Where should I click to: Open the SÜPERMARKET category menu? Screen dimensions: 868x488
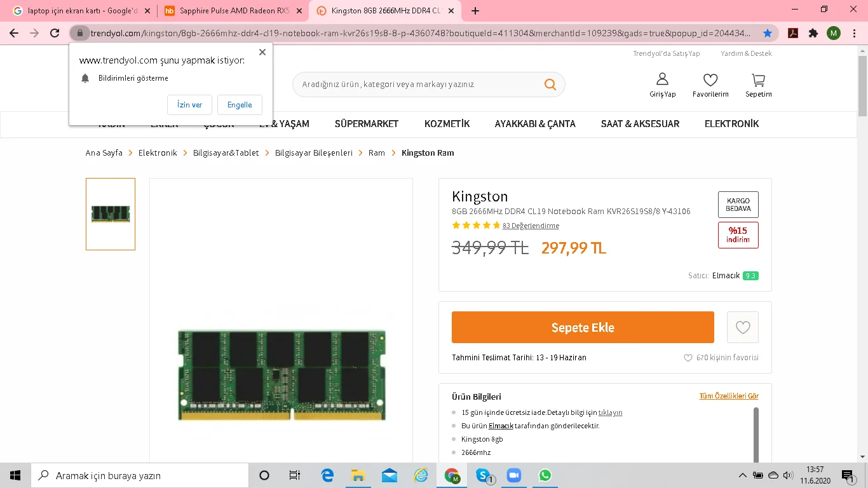tap(367, 124)
